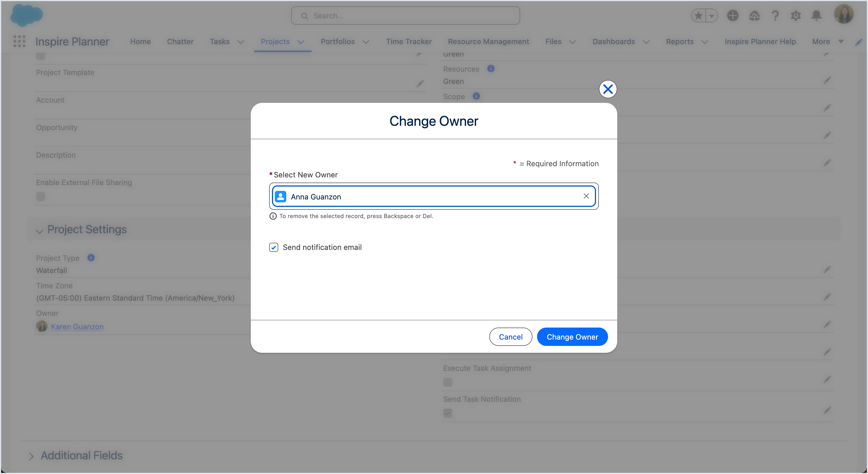This screenshot has height=474, width=868.
Task: Open the Tasks tab
Action: pos(220,42)
